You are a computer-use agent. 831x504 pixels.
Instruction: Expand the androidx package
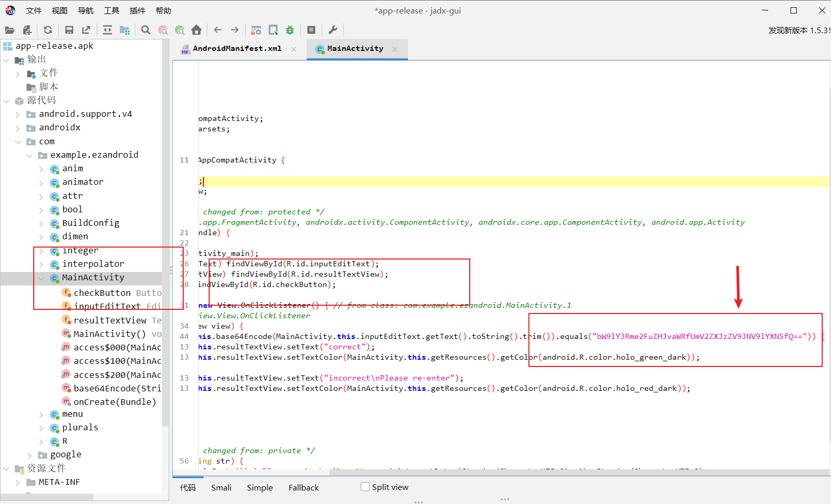[x=18, y=128]
